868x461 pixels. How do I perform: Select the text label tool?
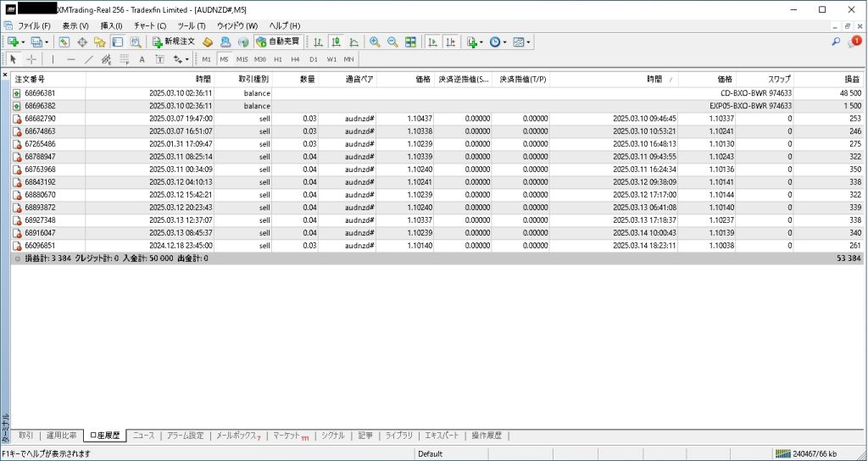coord(142,59)
